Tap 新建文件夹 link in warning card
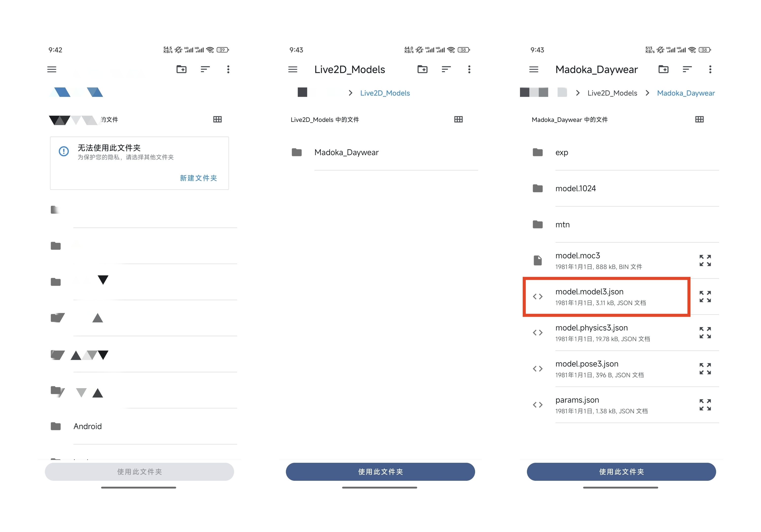This screenshot has height=532, width=761. click(199, 178)
